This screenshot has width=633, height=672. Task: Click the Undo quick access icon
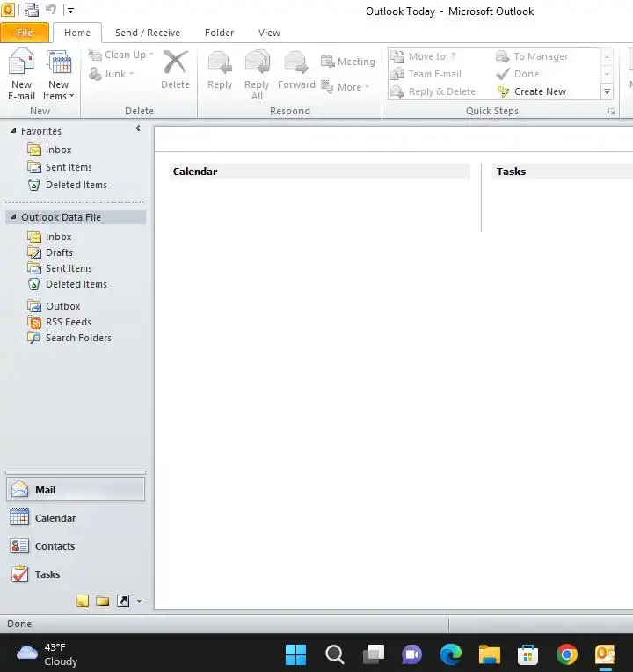(51, 9)
